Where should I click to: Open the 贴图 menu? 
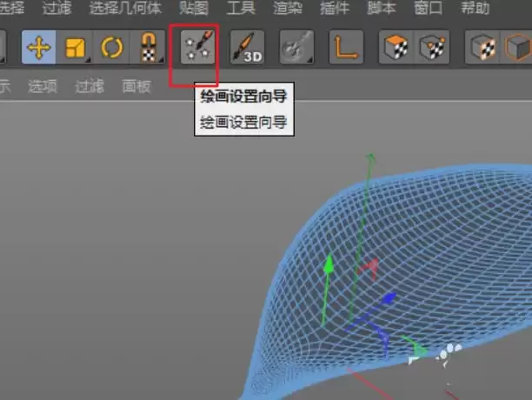tap(191, 10)
